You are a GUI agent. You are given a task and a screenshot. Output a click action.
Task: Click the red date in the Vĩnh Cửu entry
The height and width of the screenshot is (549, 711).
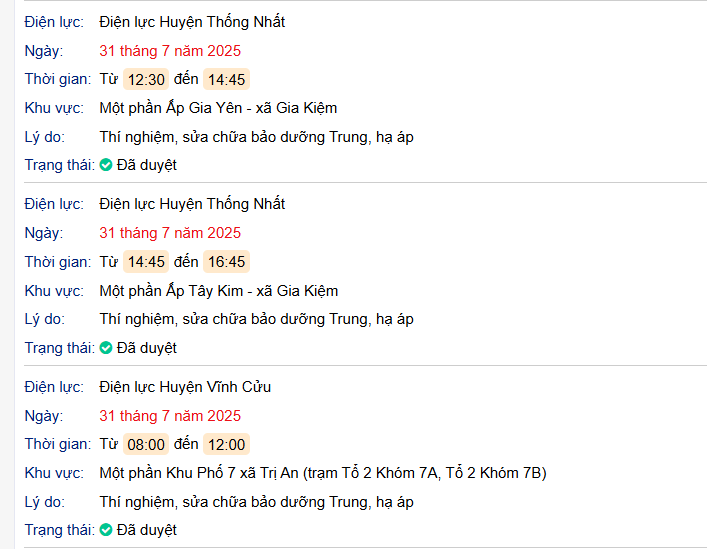tap(170, 416)
